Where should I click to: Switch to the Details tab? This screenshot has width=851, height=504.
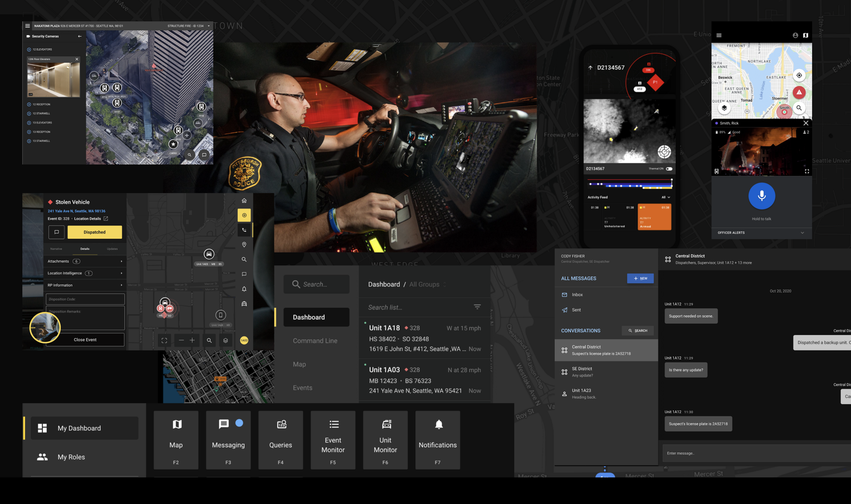(85, 249)
